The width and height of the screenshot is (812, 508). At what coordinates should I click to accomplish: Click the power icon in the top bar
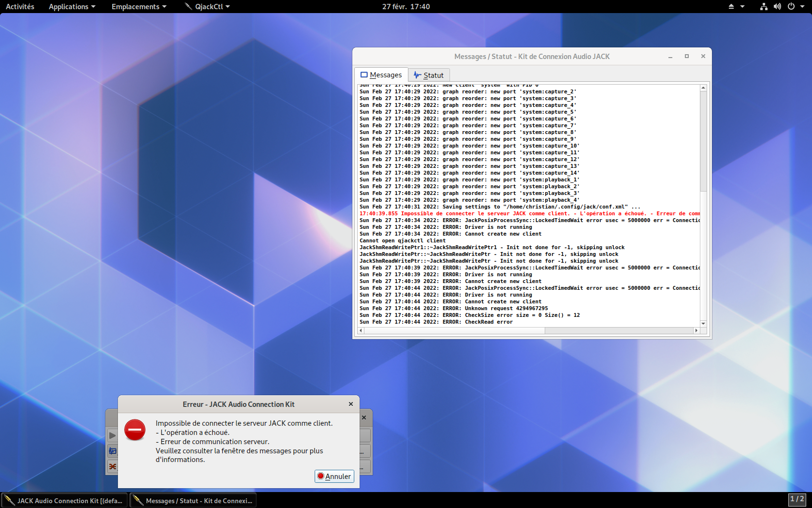[x=791, y=6]
